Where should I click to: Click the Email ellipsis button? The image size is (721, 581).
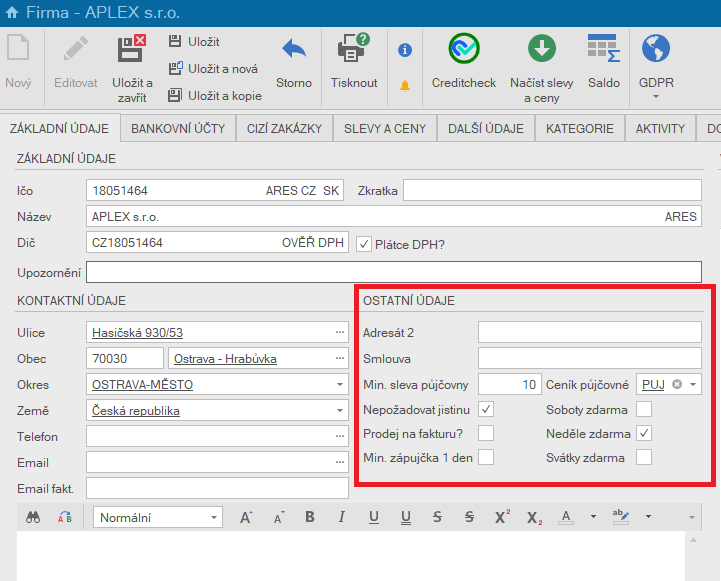click(340, 462)
